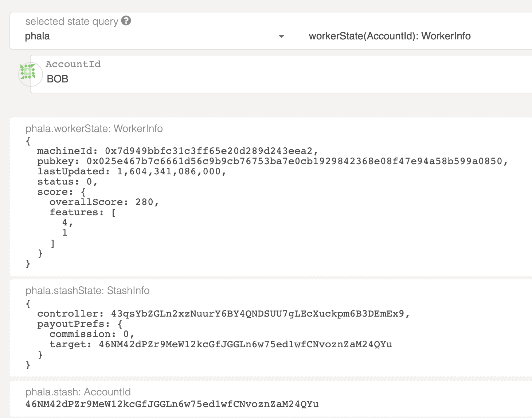The image size is (532, 418).
Task: Click the phala.stash account address value
Action: pos(172,404)
